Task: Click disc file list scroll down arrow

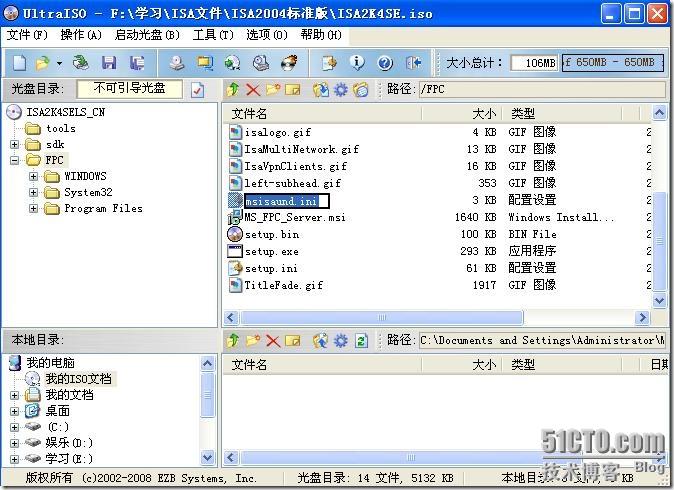Action: coord(659,300)
